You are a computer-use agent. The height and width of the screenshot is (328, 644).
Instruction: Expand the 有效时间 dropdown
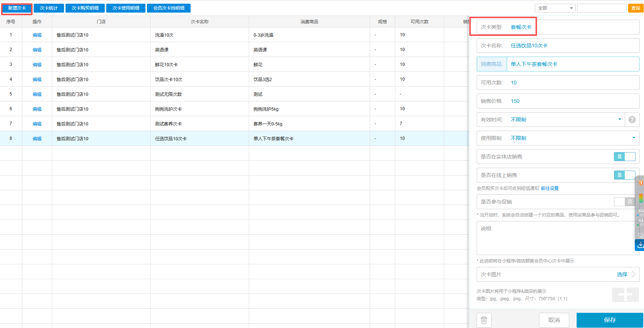620,120
